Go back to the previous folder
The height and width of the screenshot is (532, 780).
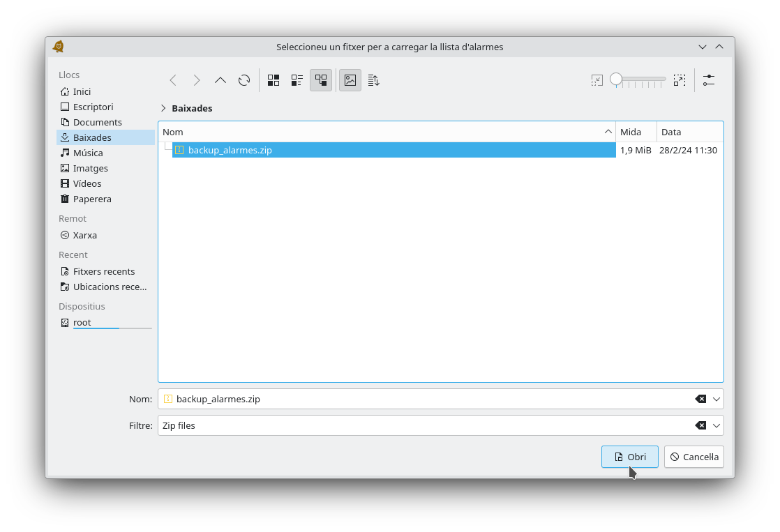pos(173,80)
